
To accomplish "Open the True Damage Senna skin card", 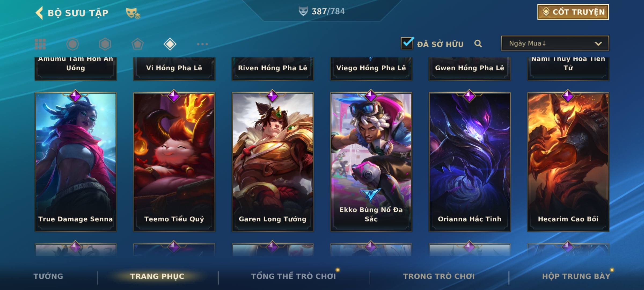I will pos(76,162).
